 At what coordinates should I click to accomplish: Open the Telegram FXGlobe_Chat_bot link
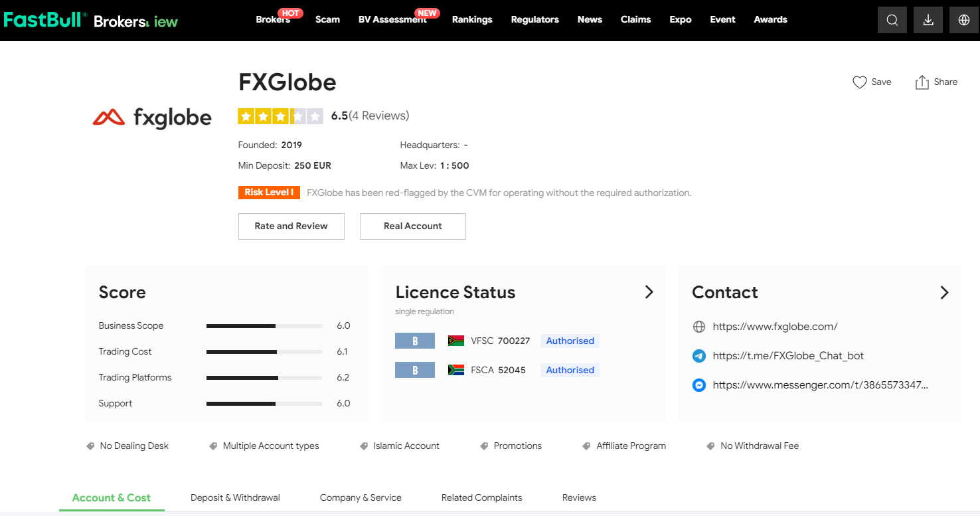788,356
